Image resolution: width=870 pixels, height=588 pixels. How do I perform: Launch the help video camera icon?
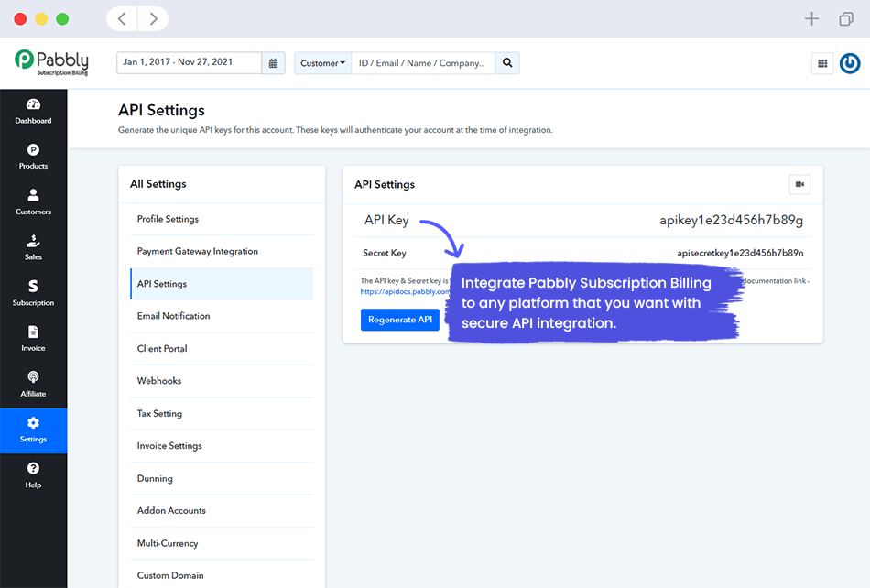point(799,184)
